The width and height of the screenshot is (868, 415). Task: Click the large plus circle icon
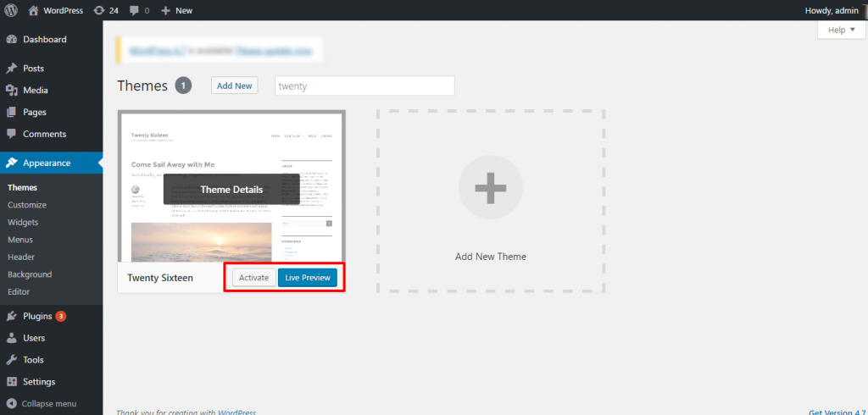coord(491,187)
